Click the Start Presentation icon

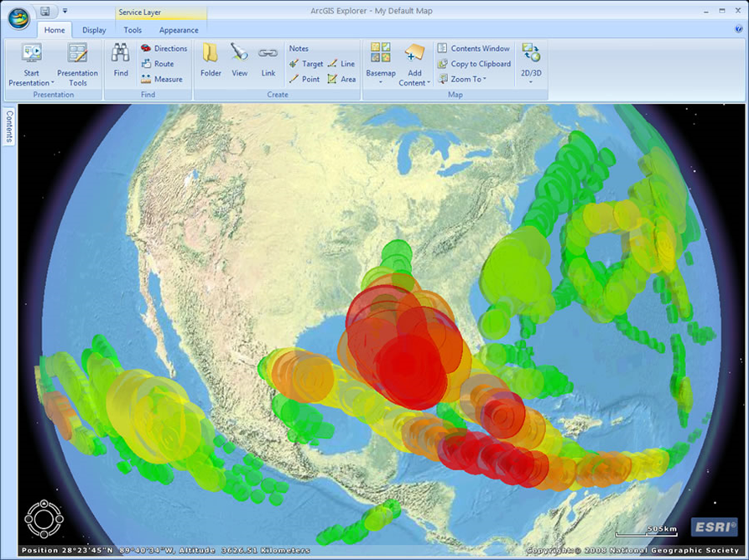click(32, 53)
